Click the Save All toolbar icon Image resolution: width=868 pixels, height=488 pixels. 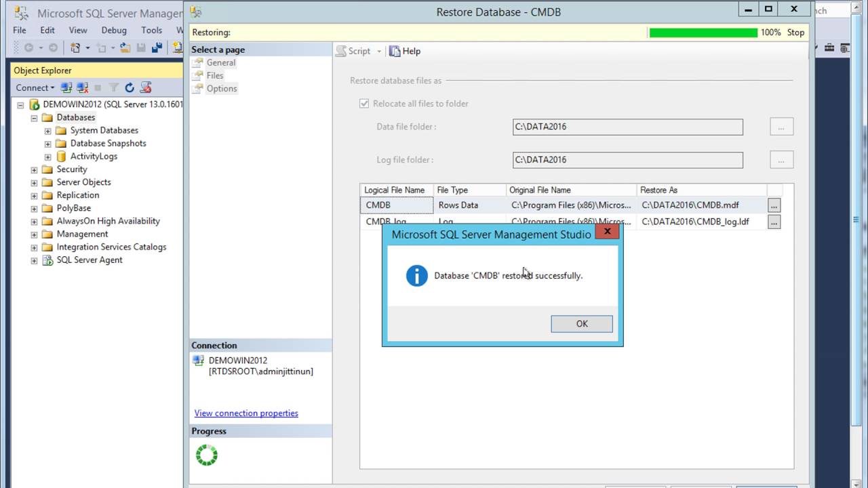point(157,47)
